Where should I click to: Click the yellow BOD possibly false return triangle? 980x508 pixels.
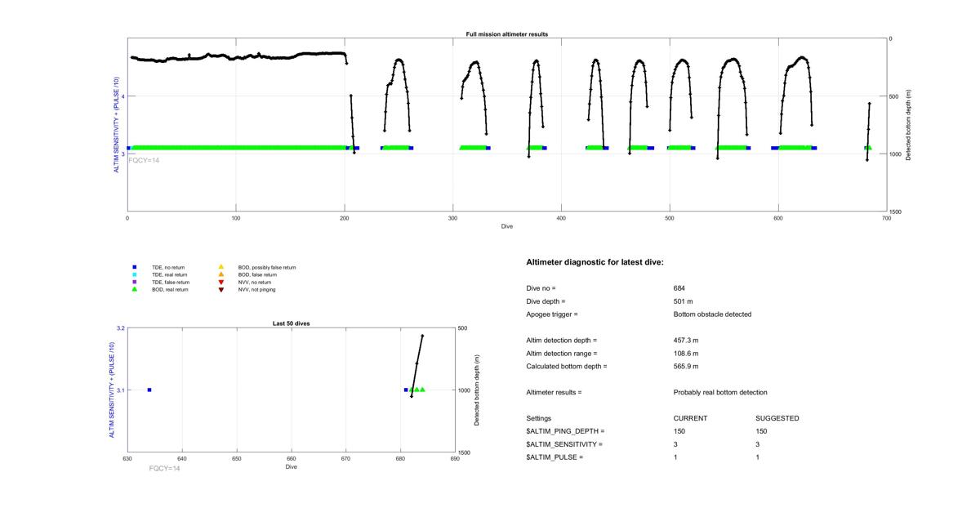(x=220, y=267)
